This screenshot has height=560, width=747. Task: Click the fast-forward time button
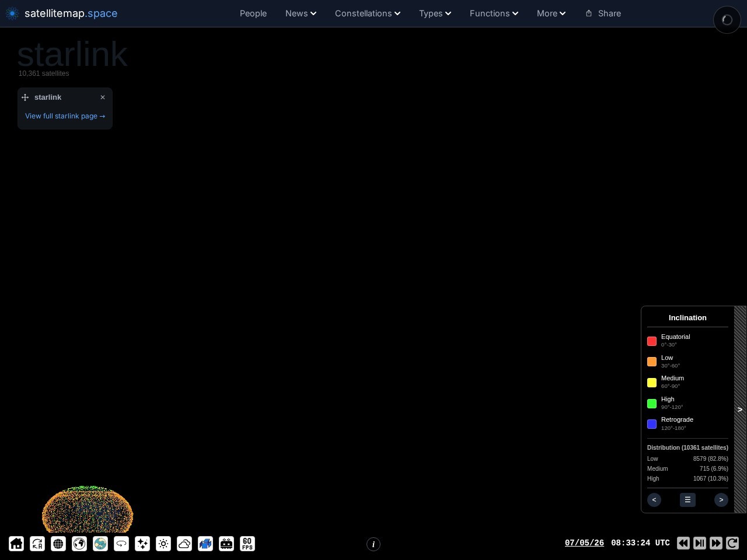[x=716, y=543]
